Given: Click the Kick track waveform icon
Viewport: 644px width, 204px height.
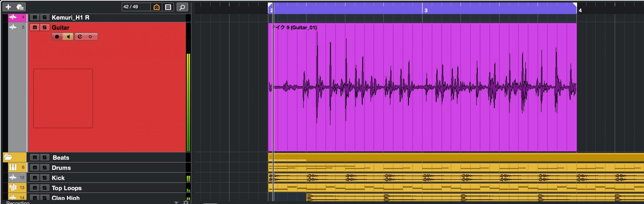Looking at the screenshot, I should (13, 177).
